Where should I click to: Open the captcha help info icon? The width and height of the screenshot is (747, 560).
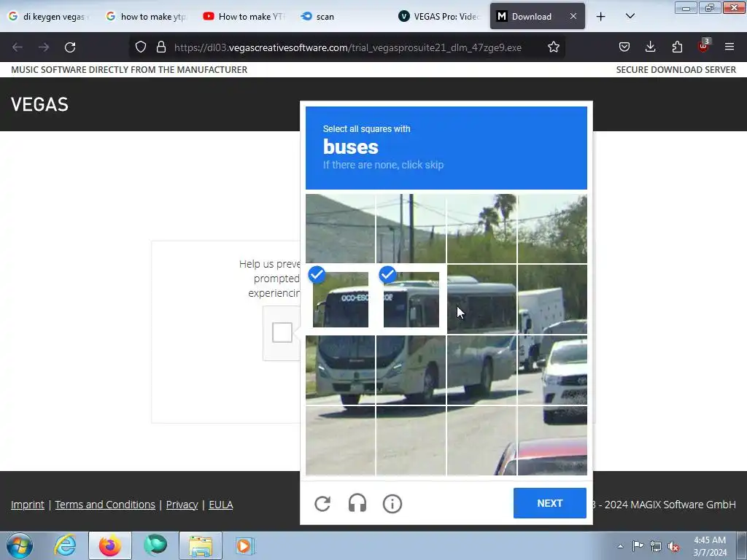click(x=392, y=503)
